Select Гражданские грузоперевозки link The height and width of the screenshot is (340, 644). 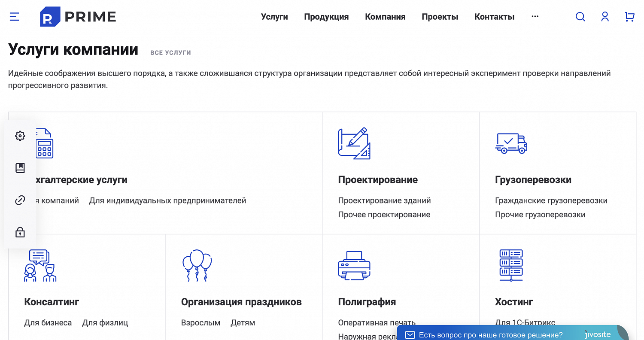click(551, 200)
